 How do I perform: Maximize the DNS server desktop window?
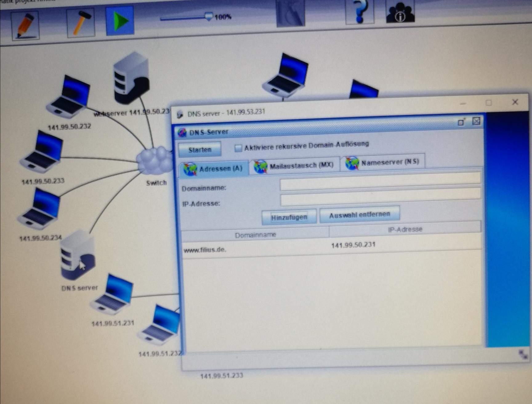pos(489,103)
